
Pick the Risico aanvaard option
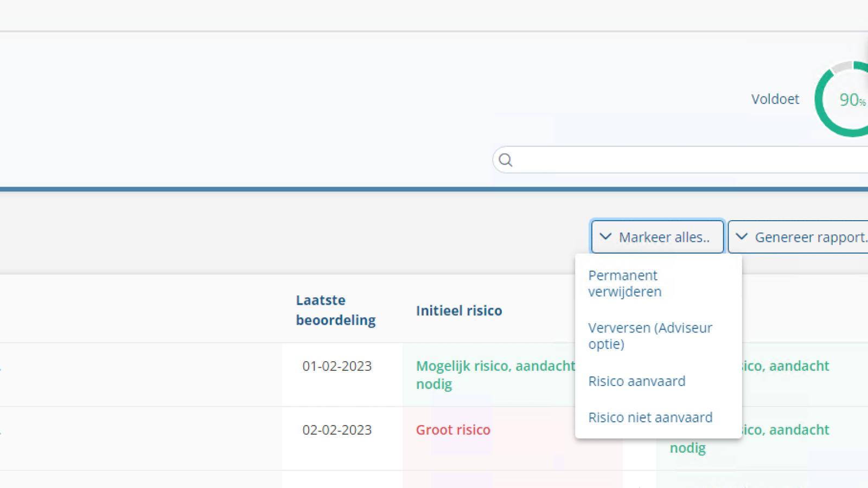pos(637,381)
